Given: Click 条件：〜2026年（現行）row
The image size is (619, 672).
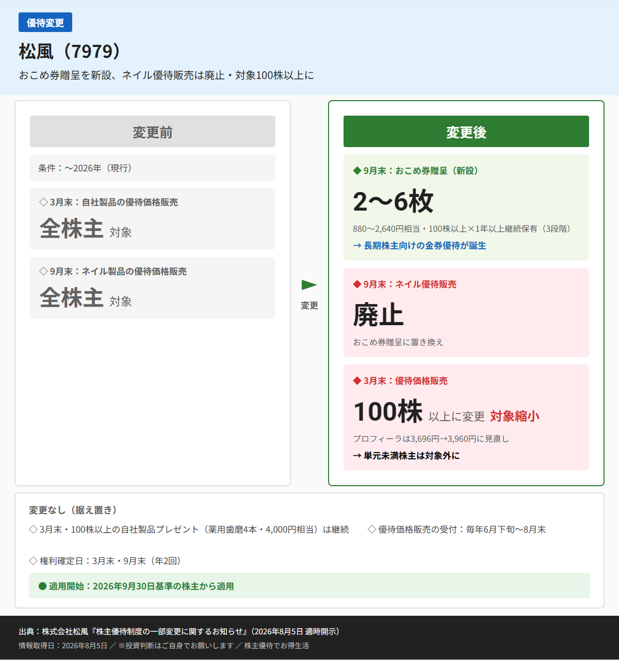Looking at the screenshot, I should (153, 168).
